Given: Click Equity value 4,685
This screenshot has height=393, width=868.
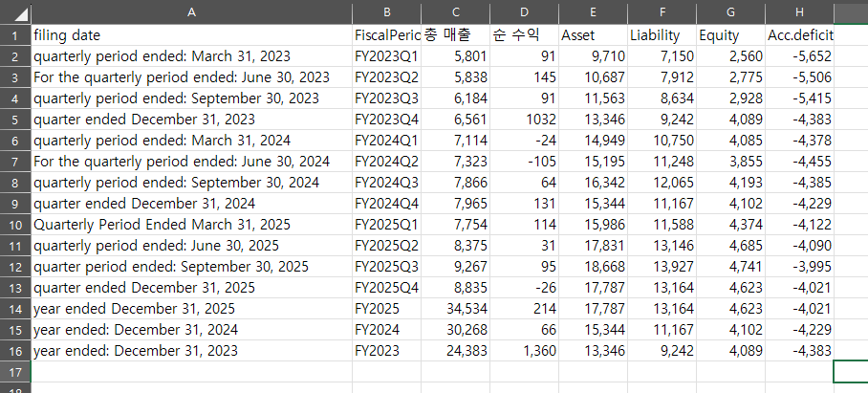Looking at the screenshot, I should point(730,246).
